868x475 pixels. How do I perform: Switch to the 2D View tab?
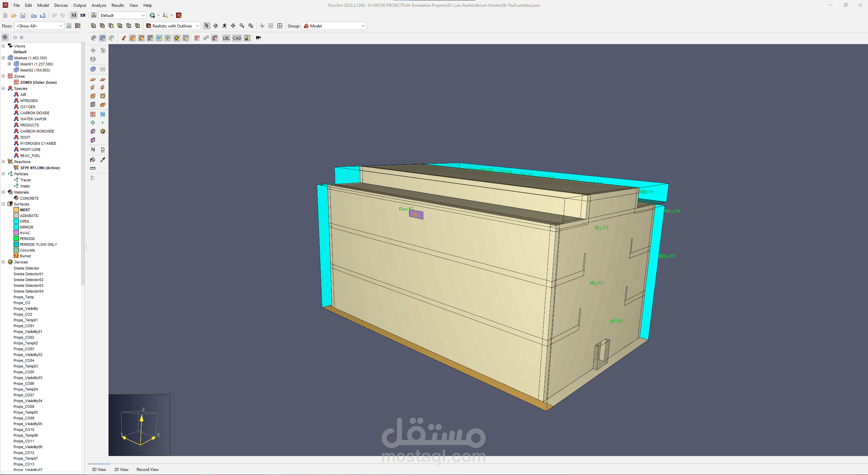(121, 470)
